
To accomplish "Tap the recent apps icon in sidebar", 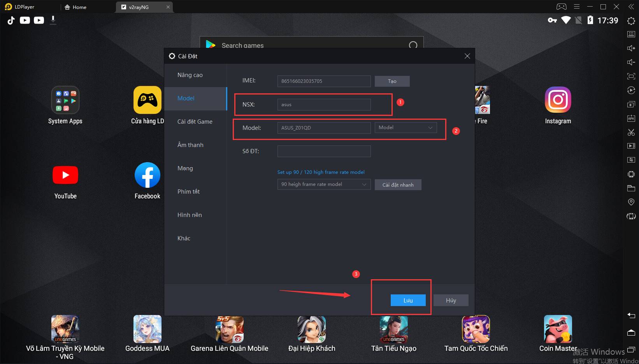I will point(631,350).
